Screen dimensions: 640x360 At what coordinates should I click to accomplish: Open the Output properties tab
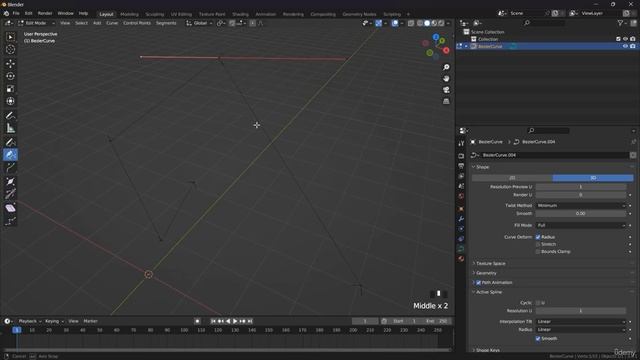[461, 166]
